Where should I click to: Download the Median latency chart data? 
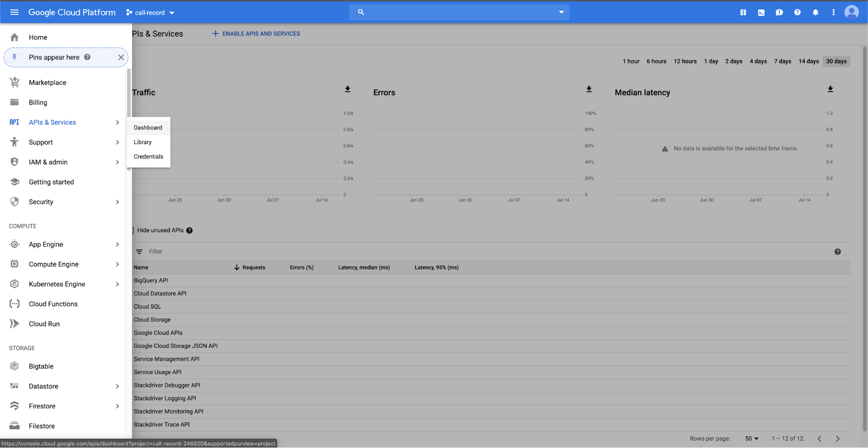830,89
